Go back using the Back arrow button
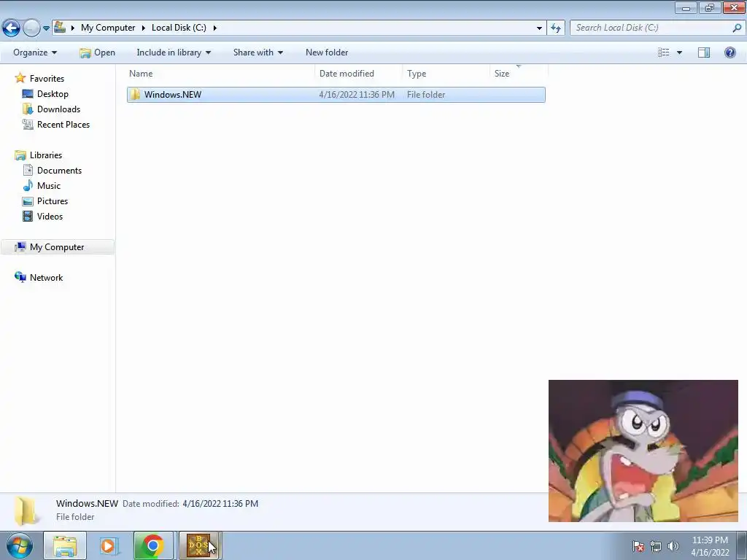 coord(12,28)
